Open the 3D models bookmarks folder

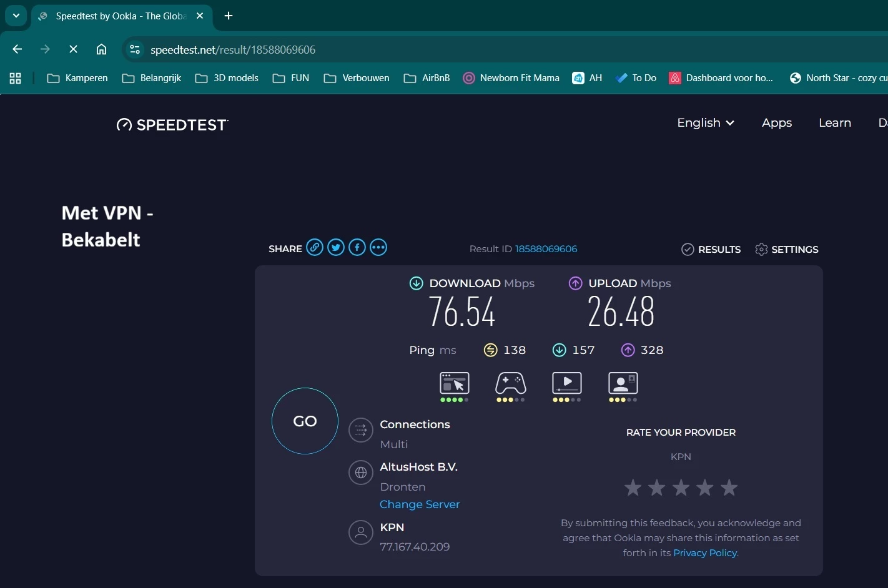click(227, 78)
